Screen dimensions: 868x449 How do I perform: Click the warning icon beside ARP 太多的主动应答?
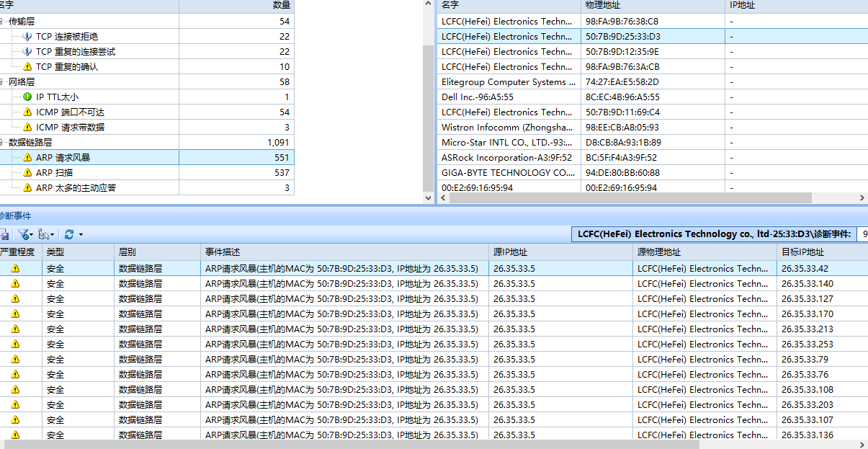tap(27, 187)
